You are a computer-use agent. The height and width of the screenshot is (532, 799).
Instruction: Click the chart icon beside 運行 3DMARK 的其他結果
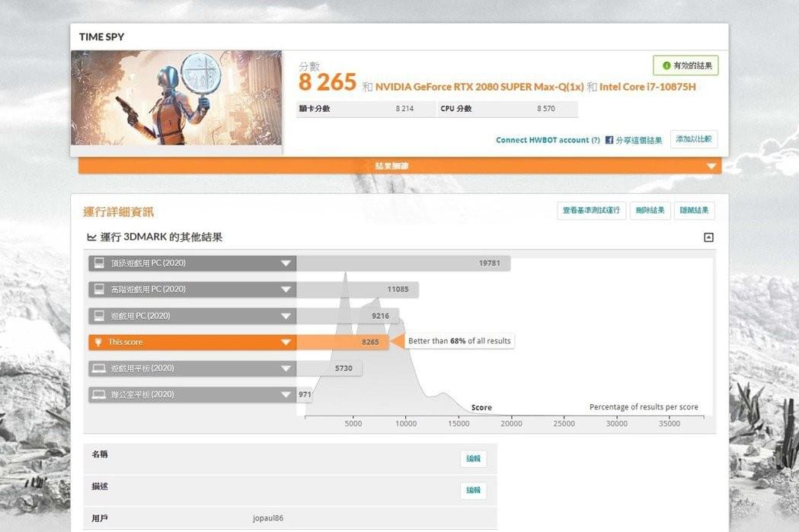point(91,237)
